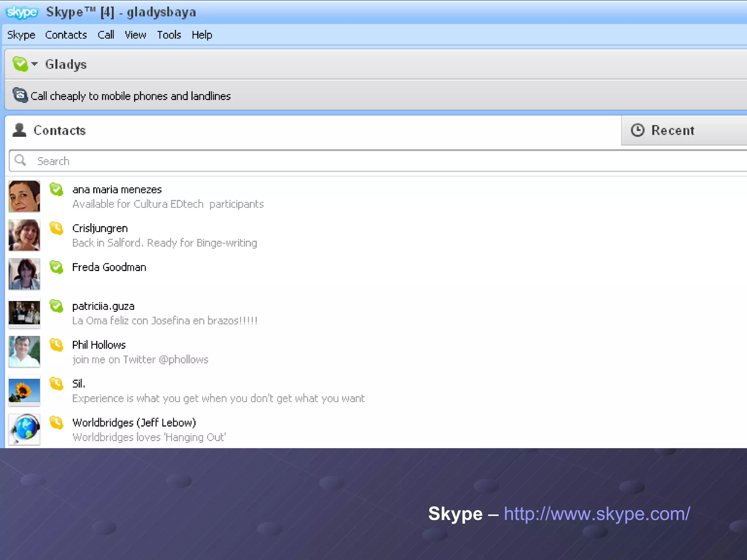The image size is (747, 560).
Task: Click 'Experience is what you get' mood text
Action: point(218,398)
